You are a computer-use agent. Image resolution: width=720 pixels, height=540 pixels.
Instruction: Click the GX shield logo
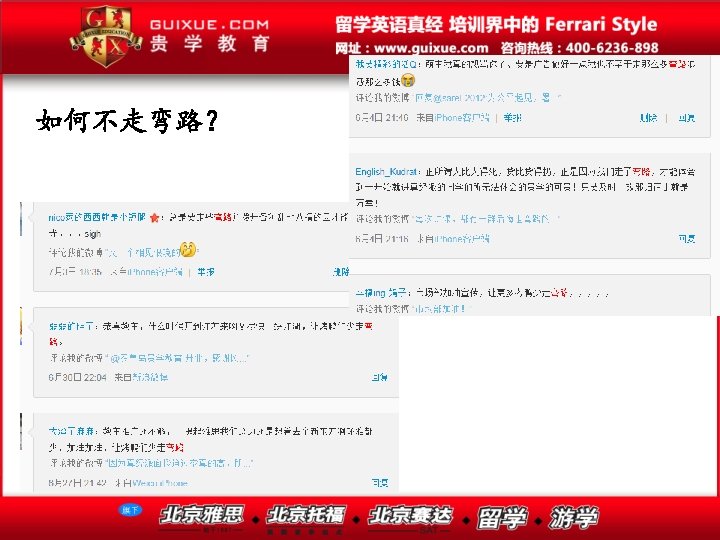107,35
